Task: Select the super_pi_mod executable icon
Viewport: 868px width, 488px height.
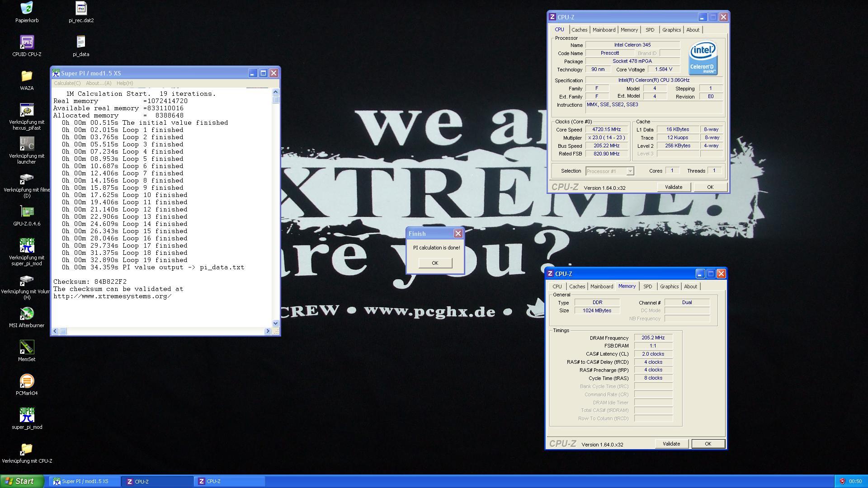Action: [27, 415]
